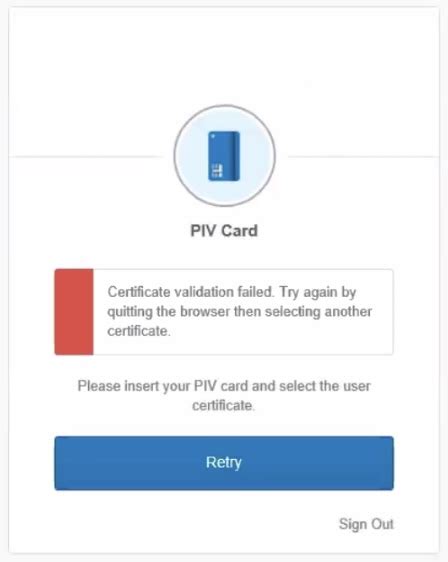Click the blank header area above badge

click(224, 56)
